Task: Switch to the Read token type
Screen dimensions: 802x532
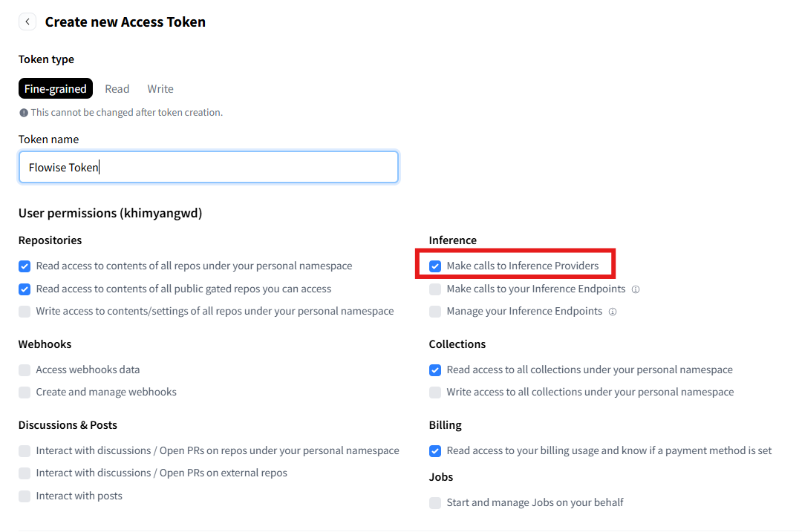Action: pos(117,89)
